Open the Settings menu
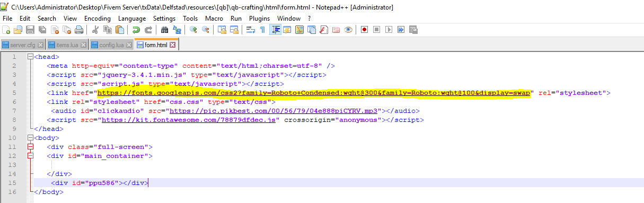Screen dimensions: 644x203 164,18
